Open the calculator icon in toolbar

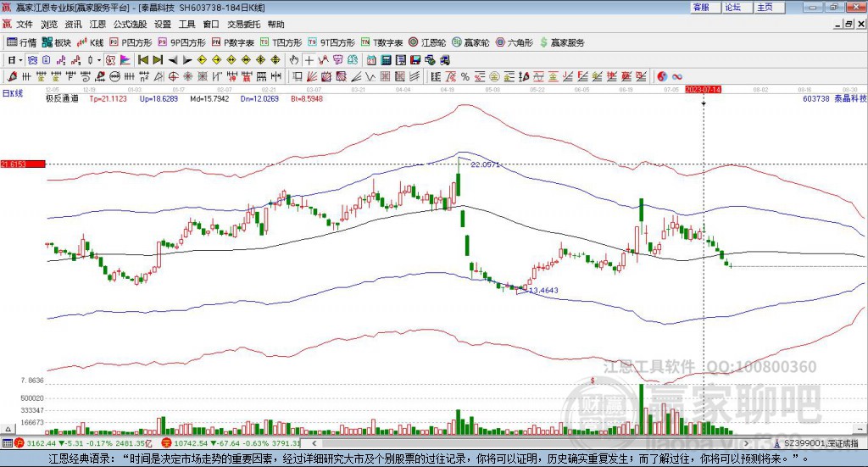click(387, 60)
